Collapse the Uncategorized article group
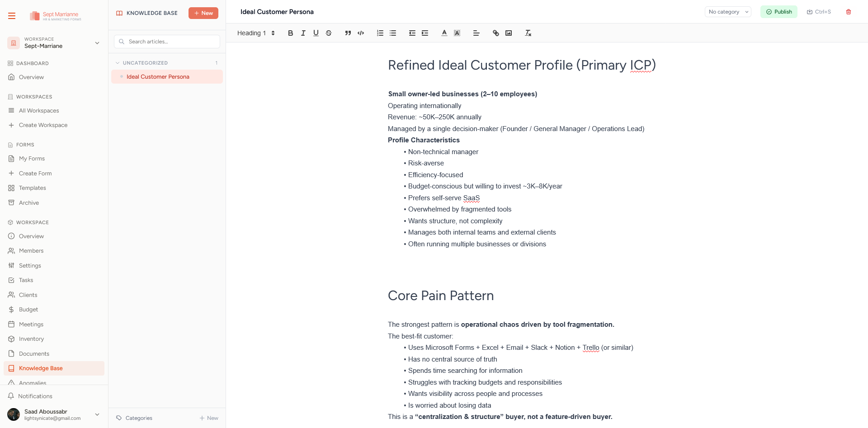The height and width of the screenshot is (428, 868). click(118, 63)
